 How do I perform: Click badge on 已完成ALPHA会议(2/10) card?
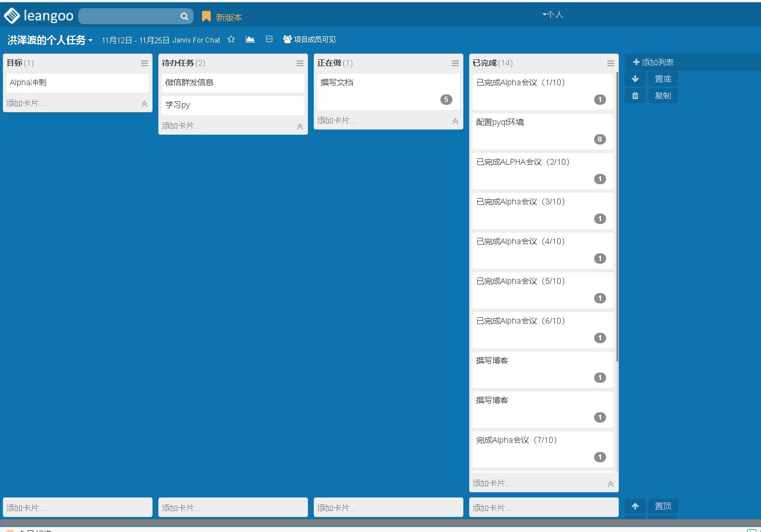point(600,179)
